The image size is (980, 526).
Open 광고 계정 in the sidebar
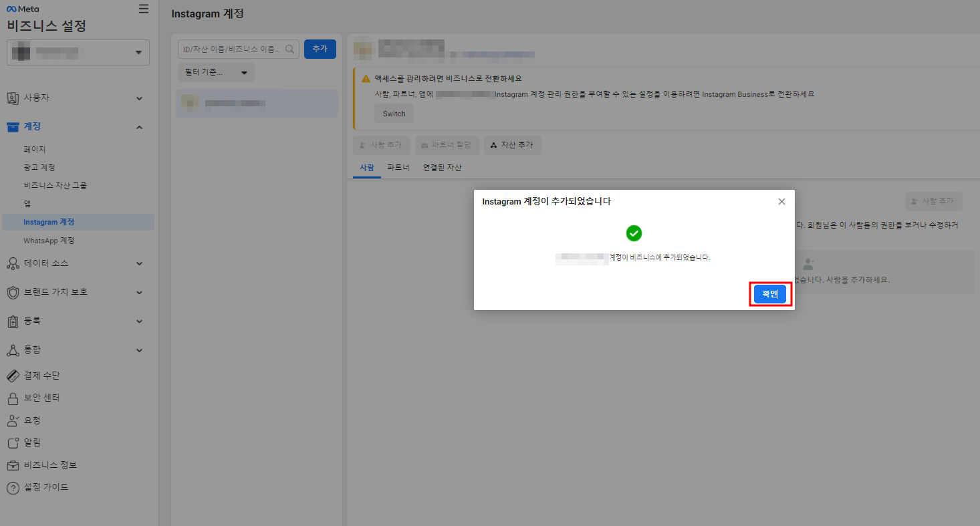point(39,167)
